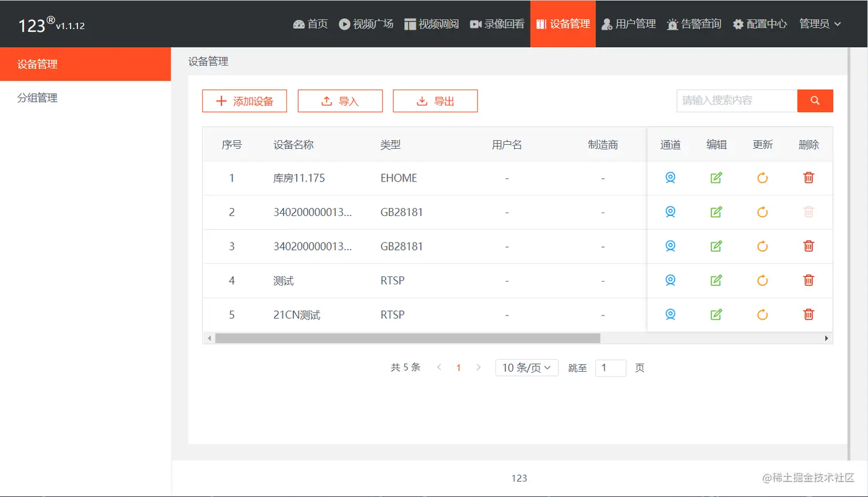Edit the 库房11.175 device

tap(716, 178)
